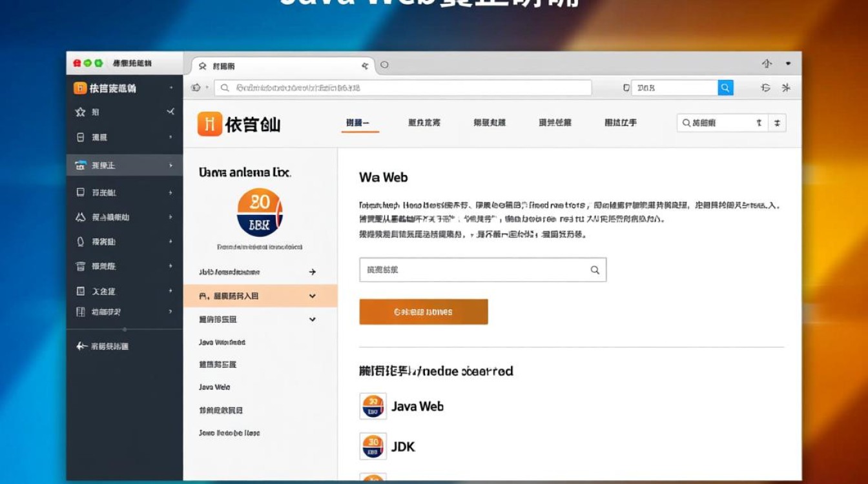
Task: Click the blue search button beside the address bar
Action: [x=725, y=88]
